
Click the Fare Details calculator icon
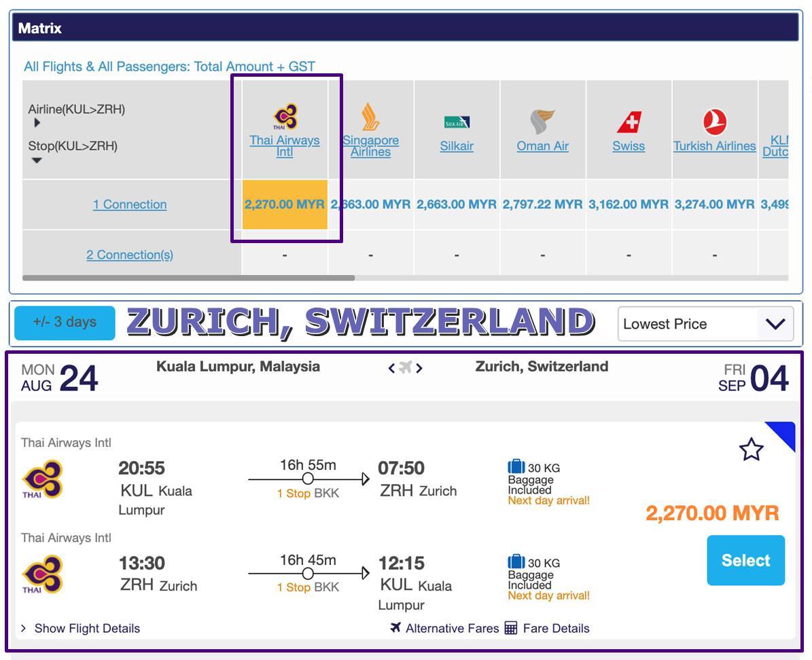[510, 628]
